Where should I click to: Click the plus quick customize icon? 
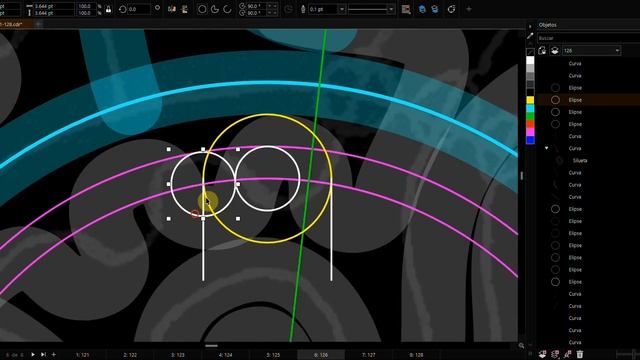point(469,9)
